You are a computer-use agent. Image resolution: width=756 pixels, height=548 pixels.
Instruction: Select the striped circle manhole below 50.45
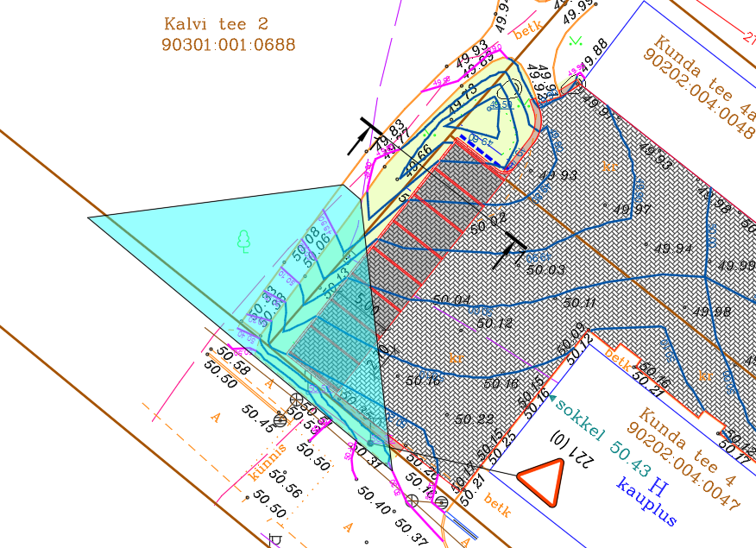[280, 420]
